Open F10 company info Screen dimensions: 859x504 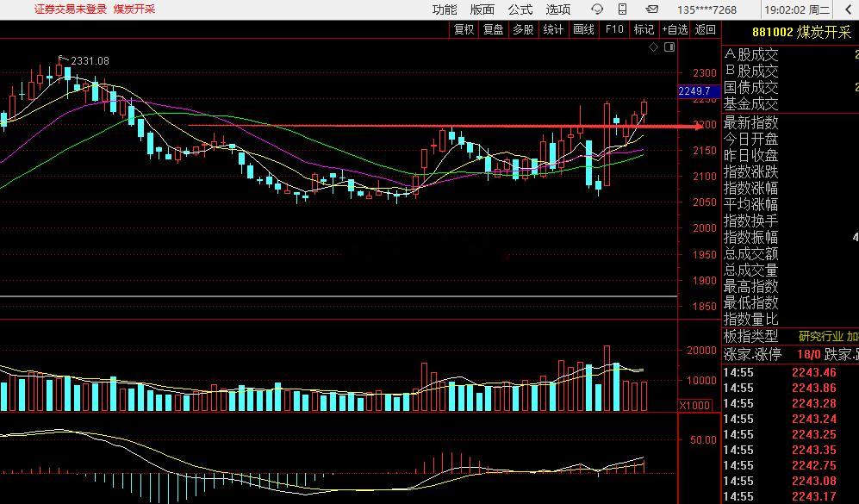point(614,29)
